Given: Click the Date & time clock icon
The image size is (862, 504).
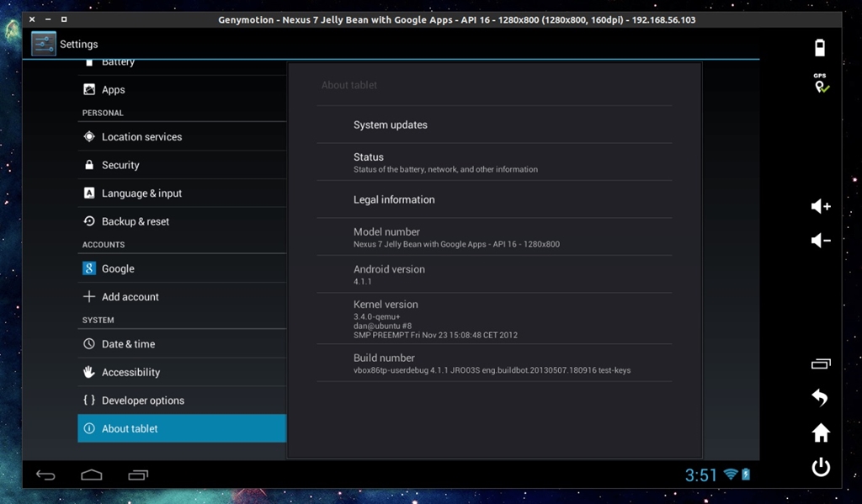Looking at the screenshot, I should [x=89, y=343].
